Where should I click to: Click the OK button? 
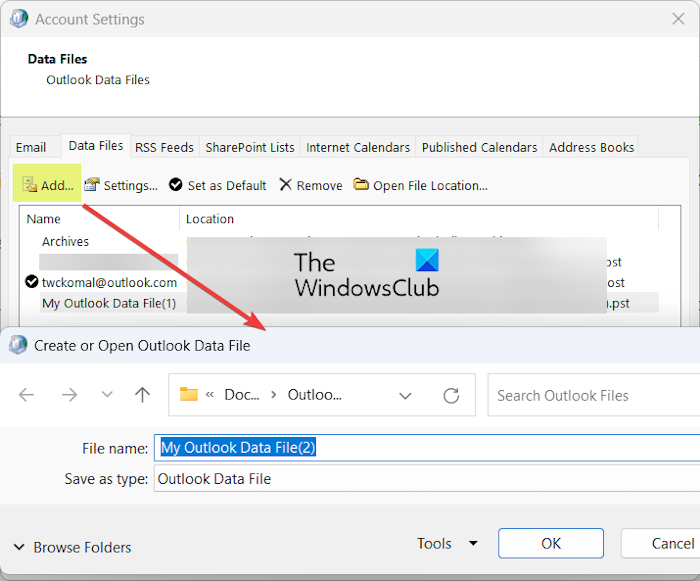(551, 543)
